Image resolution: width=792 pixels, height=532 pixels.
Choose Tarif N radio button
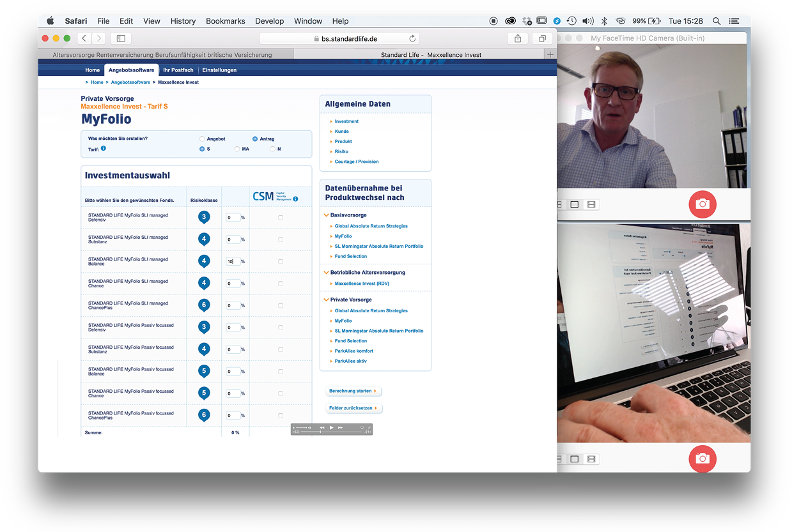pos(272,149)
